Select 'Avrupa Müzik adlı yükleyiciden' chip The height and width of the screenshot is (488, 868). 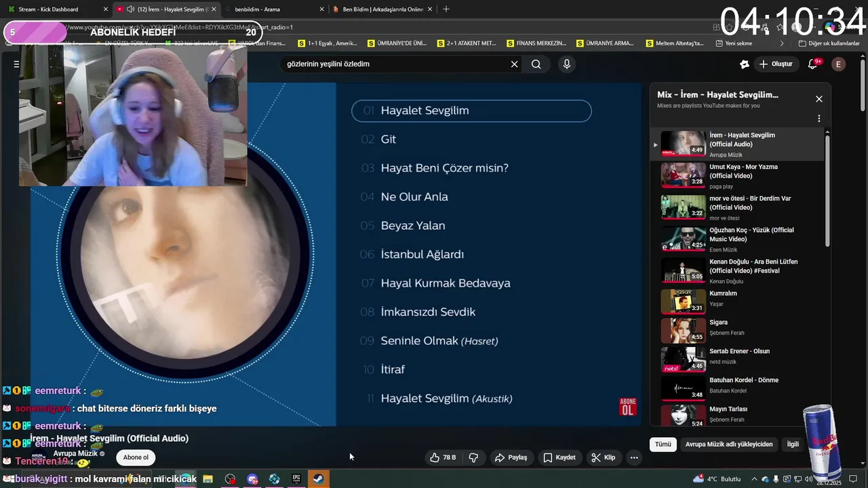coord(729,445)
